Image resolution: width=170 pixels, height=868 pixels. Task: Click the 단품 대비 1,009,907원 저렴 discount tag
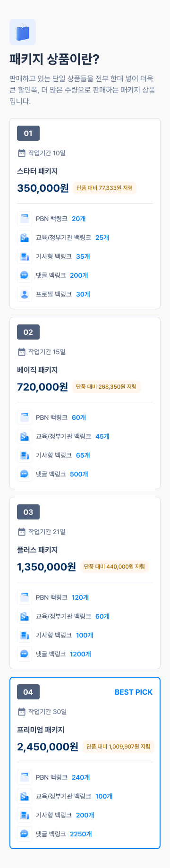(119, 747)
